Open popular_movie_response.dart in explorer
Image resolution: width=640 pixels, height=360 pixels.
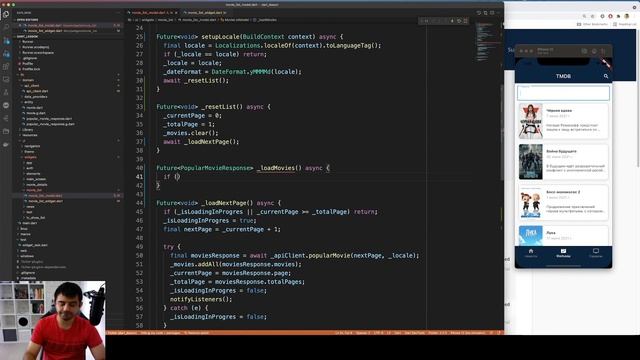[48, 119]
